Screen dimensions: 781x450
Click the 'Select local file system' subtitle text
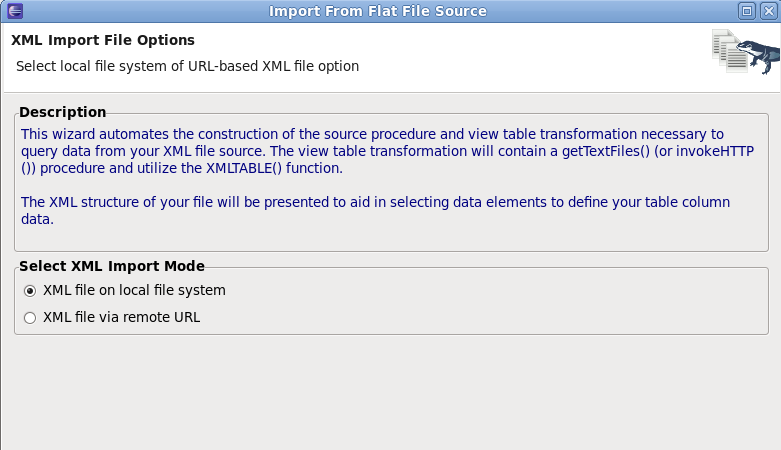187,66
